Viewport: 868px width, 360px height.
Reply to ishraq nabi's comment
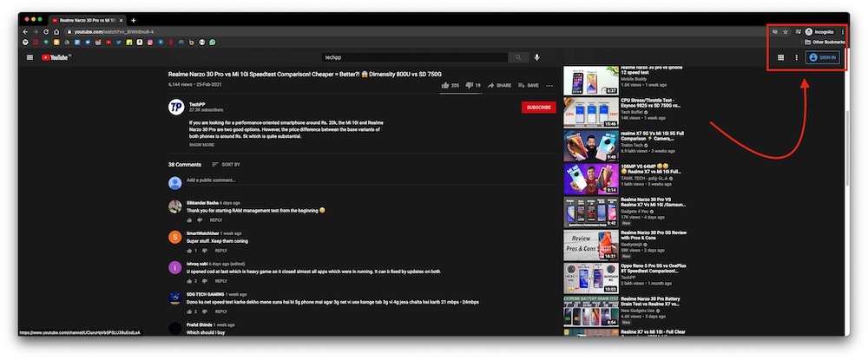[x=220, y=281]
